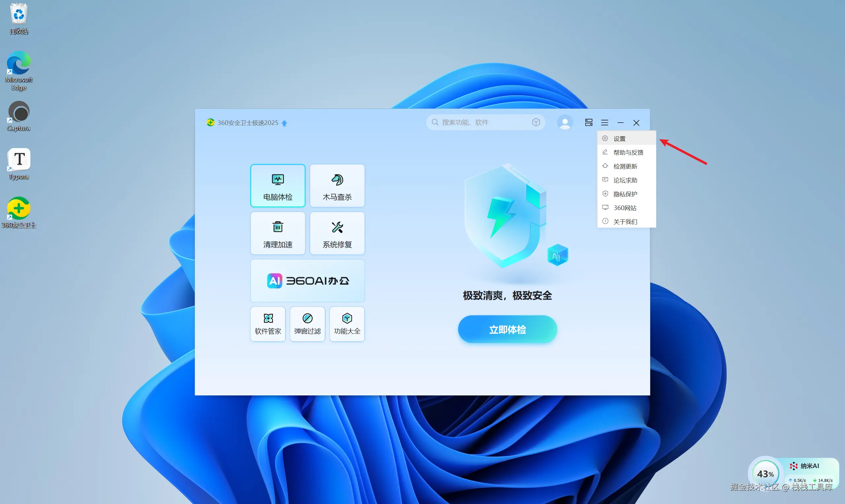
Task: Select 设置 from the dropdown menu
Action: [620, 139]
